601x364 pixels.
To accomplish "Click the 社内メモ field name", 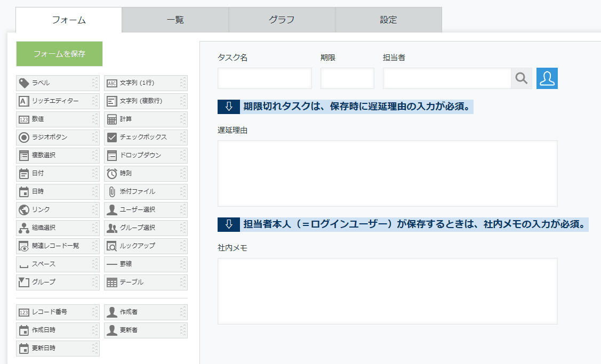I will pos(233,248).
